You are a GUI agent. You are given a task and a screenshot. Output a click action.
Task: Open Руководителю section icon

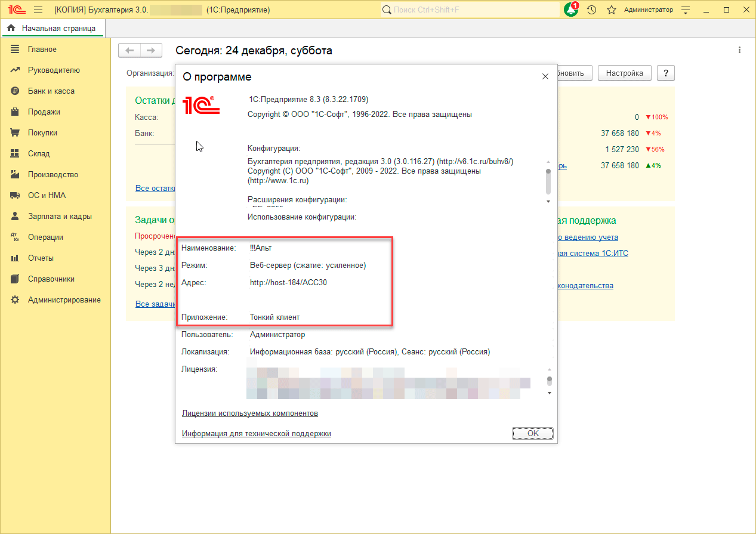(16, 70)
